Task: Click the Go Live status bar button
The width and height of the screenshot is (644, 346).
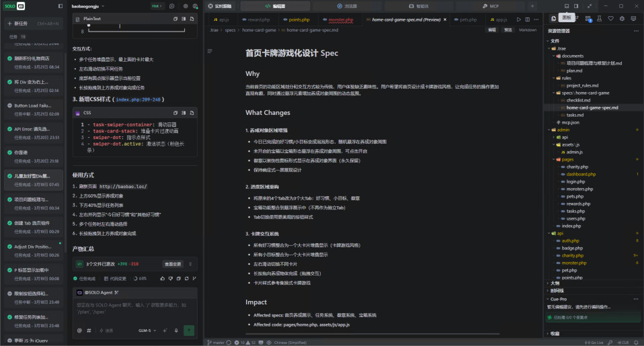Action: coord(594,343)
